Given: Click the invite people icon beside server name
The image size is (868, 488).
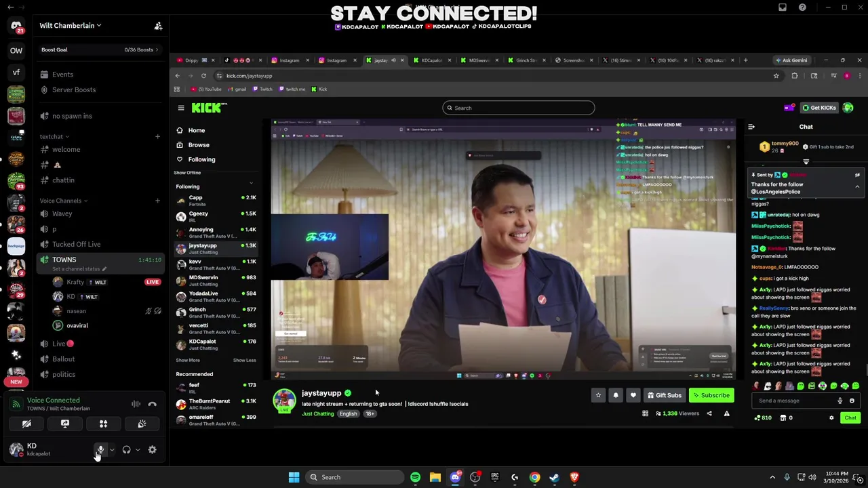Looking at the screenshot, I should click(x=158, y=26).
